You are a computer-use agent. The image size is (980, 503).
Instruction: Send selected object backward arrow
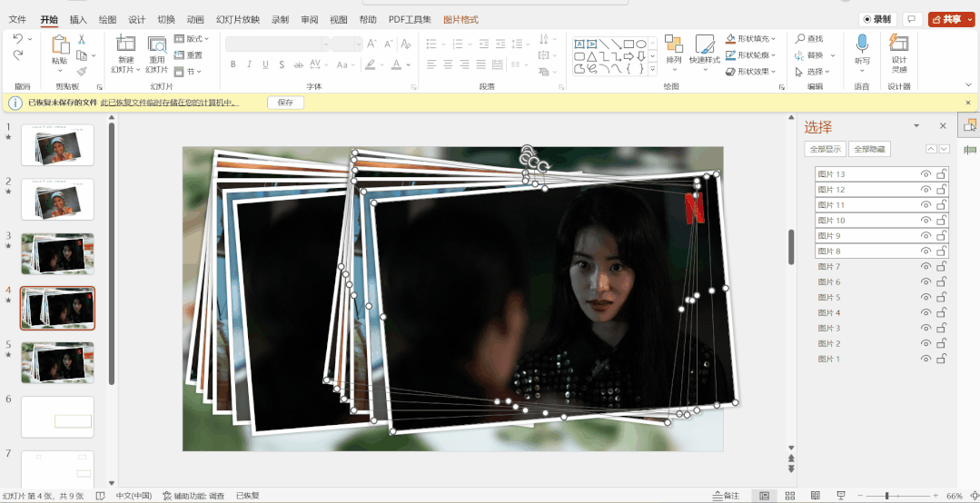(945, 149)
